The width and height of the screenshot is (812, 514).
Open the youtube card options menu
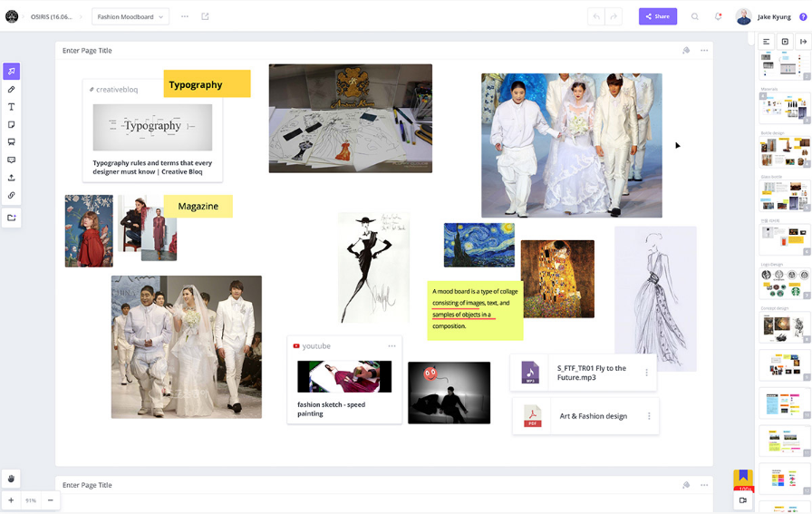(x=392, y=346)
